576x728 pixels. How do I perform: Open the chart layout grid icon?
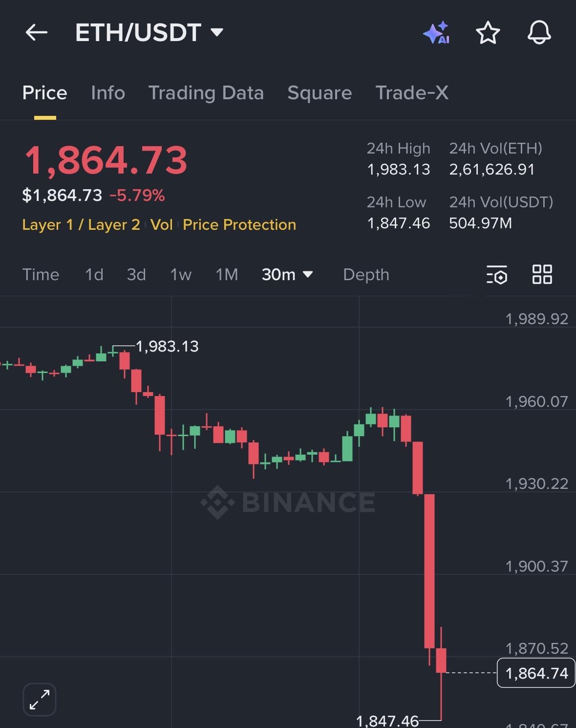(x=542, y=275)
